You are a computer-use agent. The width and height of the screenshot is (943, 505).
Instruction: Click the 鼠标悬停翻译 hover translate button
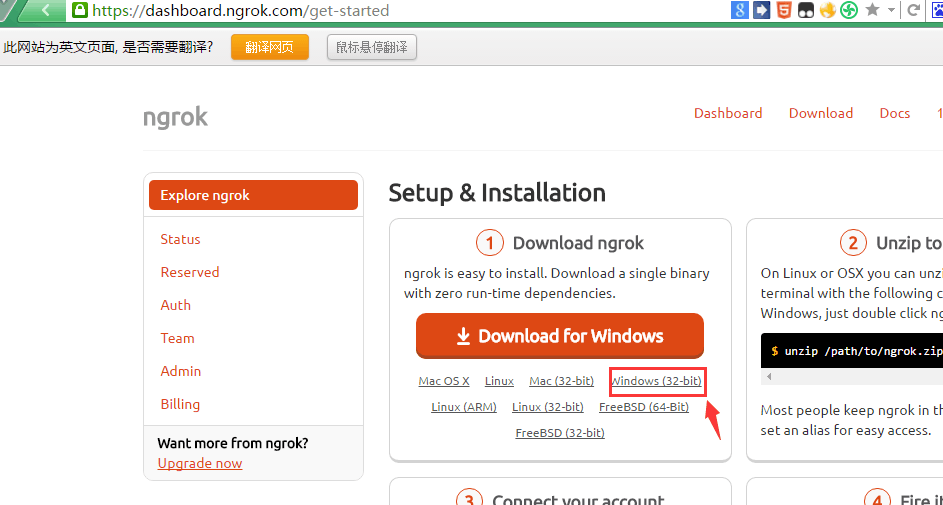click(372, 47)
